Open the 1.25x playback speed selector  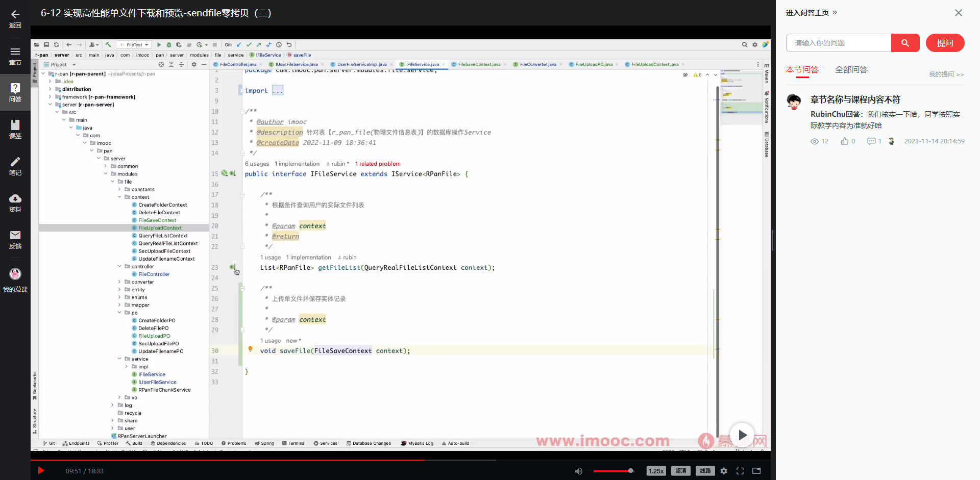(x=656, y=471)
